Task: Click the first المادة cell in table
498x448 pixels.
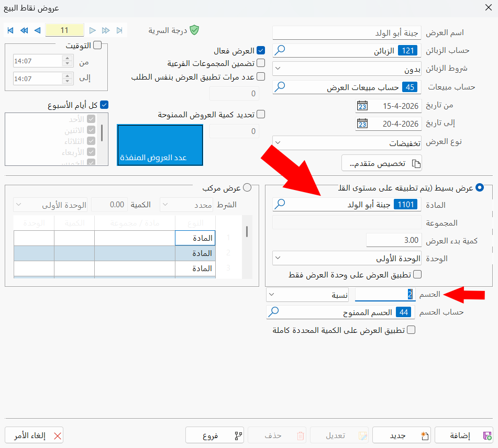Action: point(195,238)
